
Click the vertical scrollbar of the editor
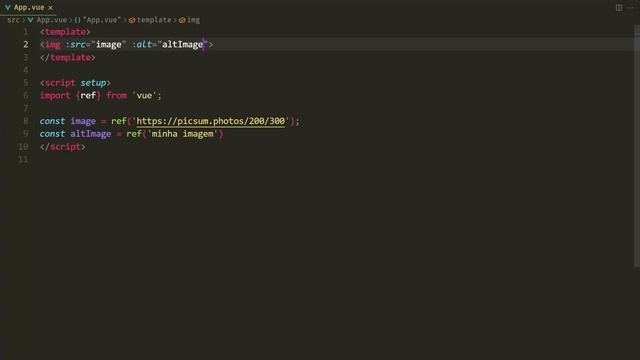click(637, 146)
